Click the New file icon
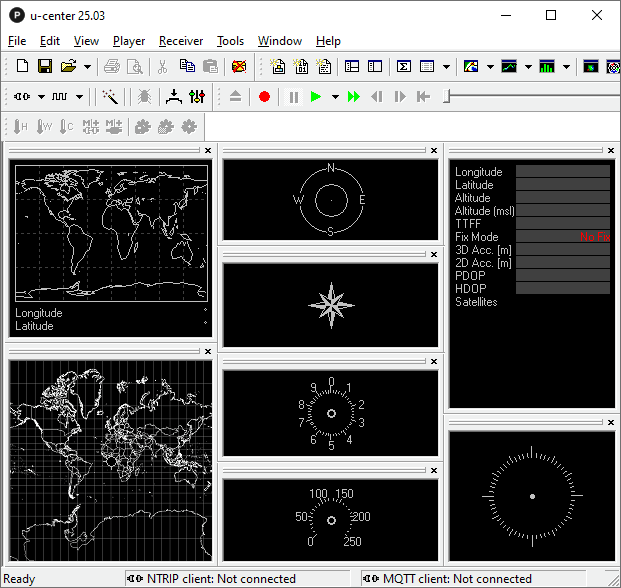Viewport: 621px width, 588px height. pos(22,67)
